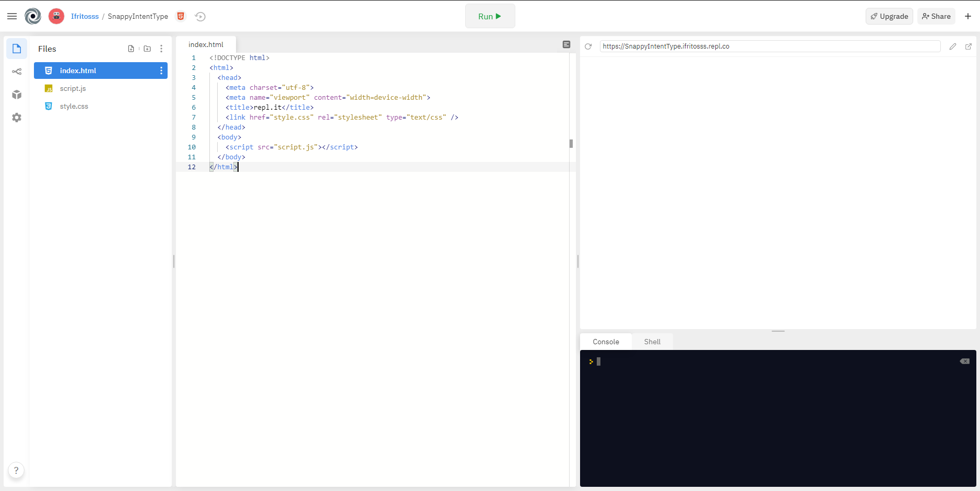Select index.html in file tree
This screenshot has height=491, width=980.
point(101,71)
